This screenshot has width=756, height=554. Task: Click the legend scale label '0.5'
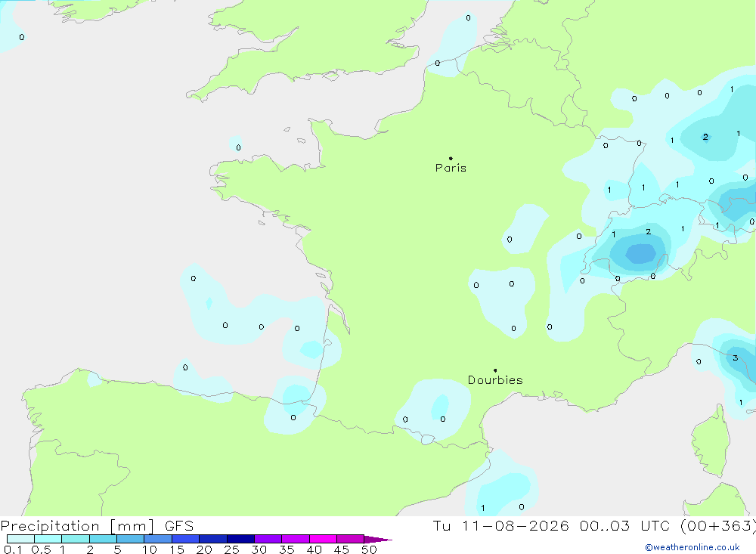(x=41, y=549)
